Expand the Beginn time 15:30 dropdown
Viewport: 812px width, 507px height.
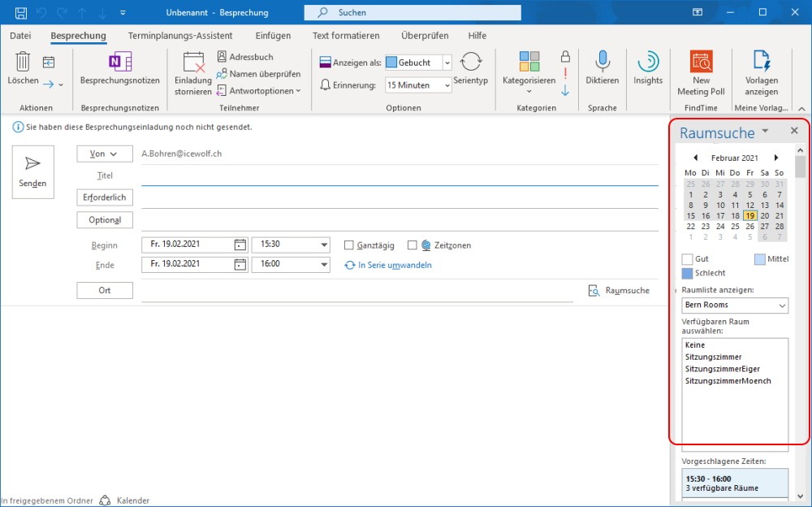click(x=324, y=245)
